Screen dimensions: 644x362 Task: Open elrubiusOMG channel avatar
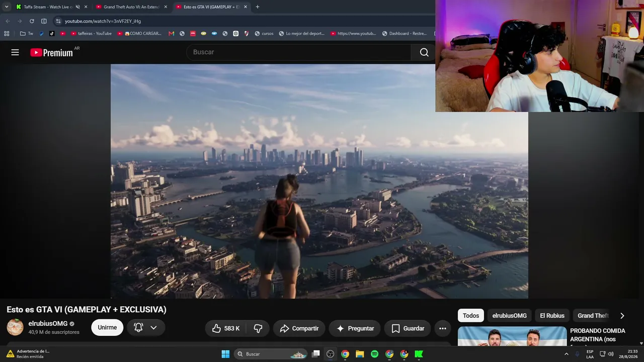click(x=15, y=327)
